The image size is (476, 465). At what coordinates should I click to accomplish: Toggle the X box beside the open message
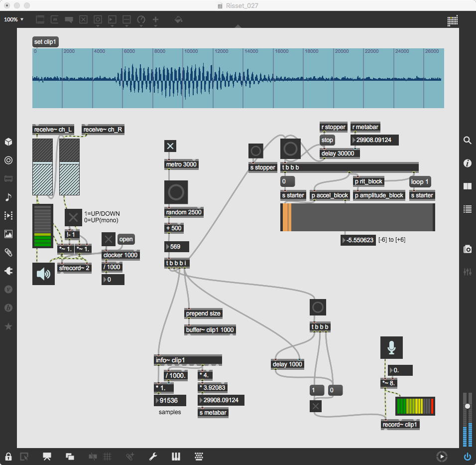click(x=109, y=239)
